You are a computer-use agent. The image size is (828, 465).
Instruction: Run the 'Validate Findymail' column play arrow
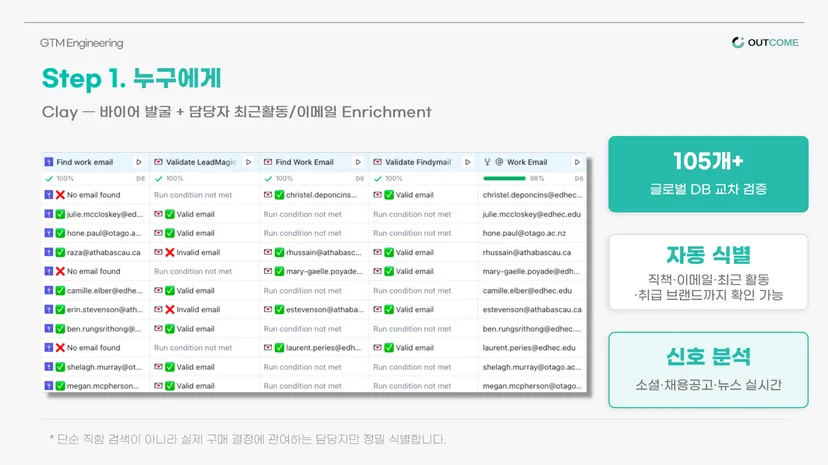pos(467,162)
